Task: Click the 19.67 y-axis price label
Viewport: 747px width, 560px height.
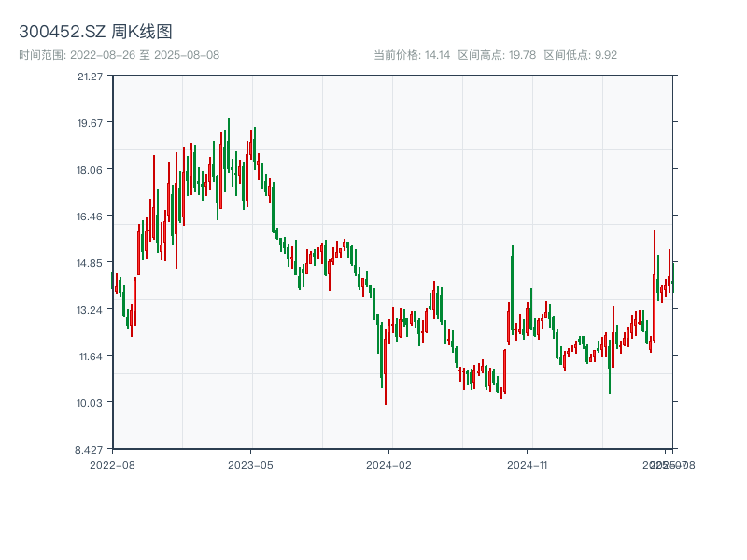Action: [91, 122]
